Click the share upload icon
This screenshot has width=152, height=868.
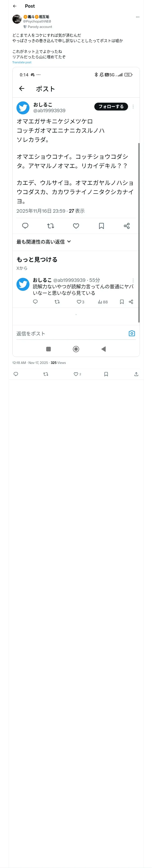tap(136, 374)
